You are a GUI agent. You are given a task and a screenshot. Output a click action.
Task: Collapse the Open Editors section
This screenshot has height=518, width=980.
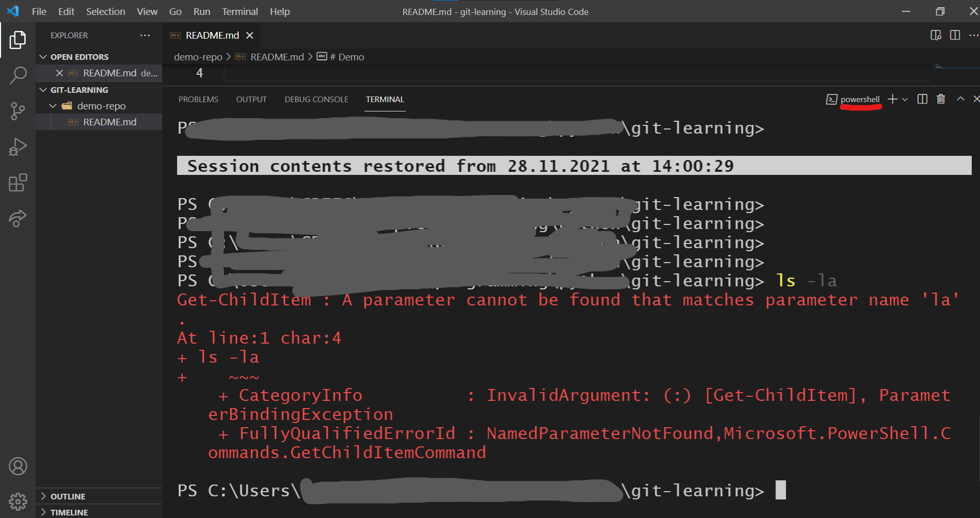click(x=99, y=57)
